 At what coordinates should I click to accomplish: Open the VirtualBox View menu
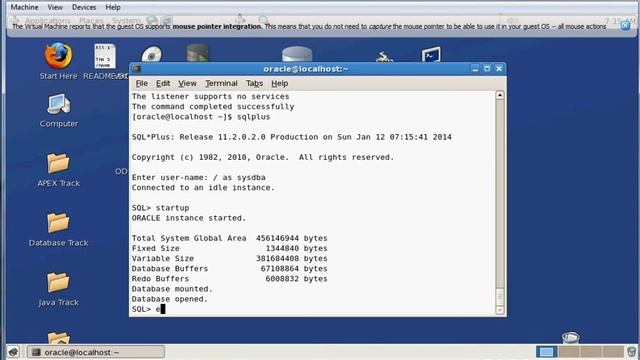coord(55,7)
